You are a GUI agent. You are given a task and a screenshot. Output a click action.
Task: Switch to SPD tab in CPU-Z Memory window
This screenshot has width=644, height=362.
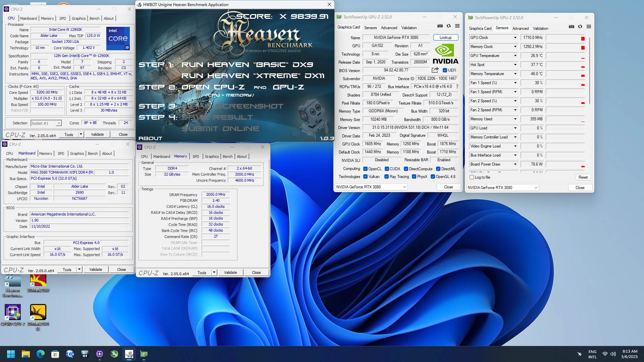point(196,157)
